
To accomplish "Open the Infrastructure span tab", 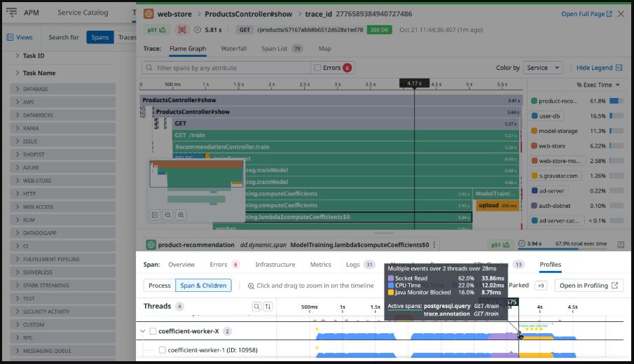I will click(275, 265).
